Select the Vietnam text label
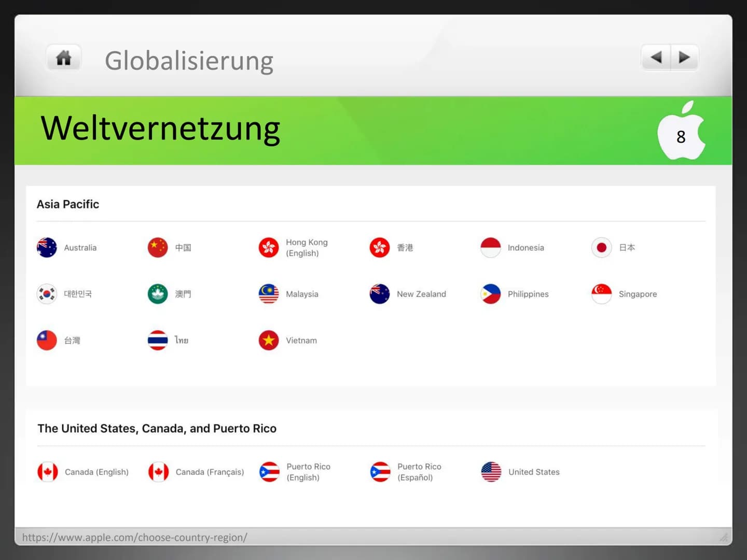 click(x=301, y=341)
